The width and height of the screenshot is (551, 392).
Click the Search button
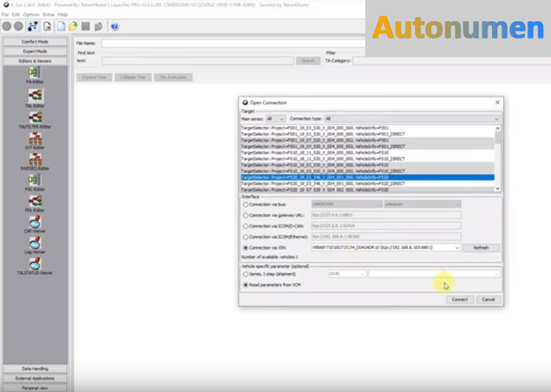pos(309,61)
